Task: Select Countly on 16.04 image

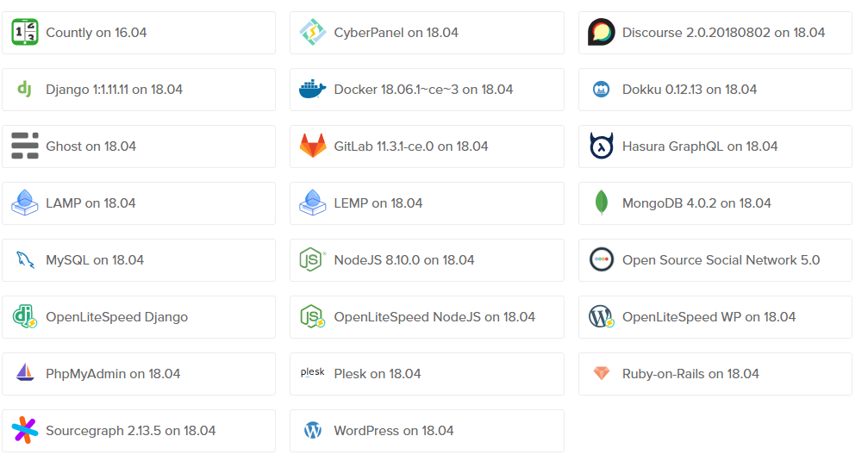Action: tap(139, 33)
